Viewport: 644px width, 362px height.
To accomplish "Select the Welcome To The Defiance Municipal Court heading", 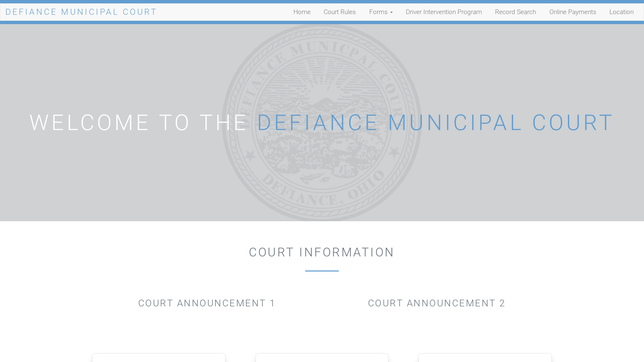I will [322, 123].
